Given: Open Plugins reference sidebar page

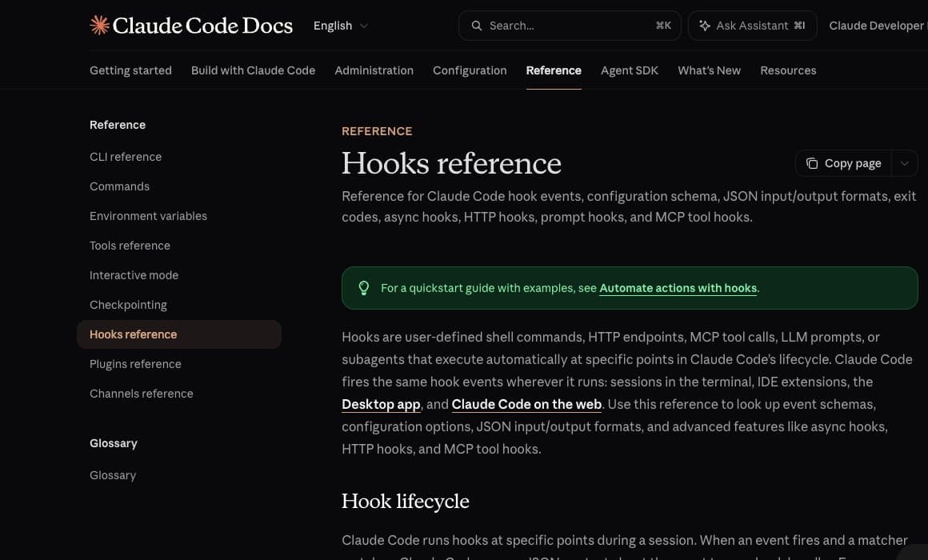Looking at the screenshot, I should 135,364.
